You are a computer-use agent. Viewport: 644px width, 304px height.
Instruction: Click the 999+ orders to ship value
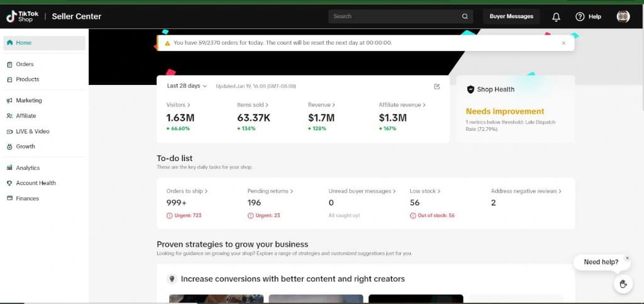coord(177,203)
